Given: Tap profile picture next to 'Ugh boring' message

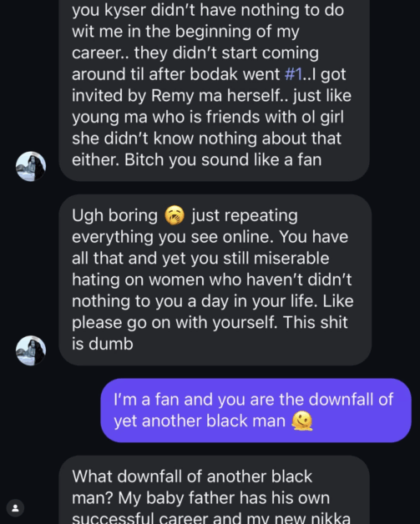Looking at the screenshot, I should click(x=31, y=350).
